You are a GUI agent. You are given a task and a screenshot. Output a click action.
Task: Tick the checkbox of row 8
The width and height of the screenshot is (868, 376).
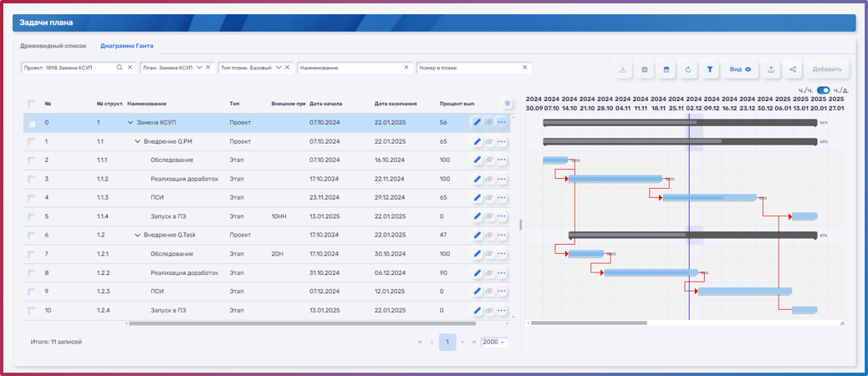point(32,273)
